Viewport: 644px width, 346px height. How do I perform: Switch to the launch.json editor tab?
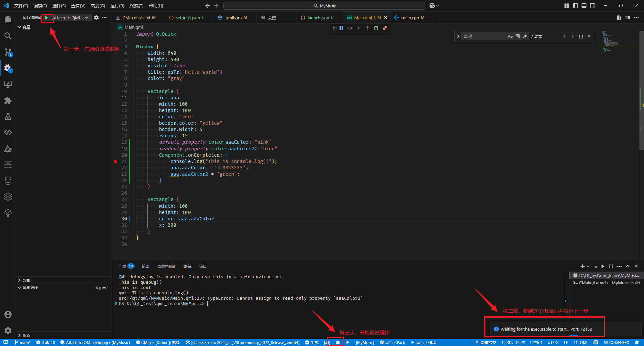(x=318, y=18)
